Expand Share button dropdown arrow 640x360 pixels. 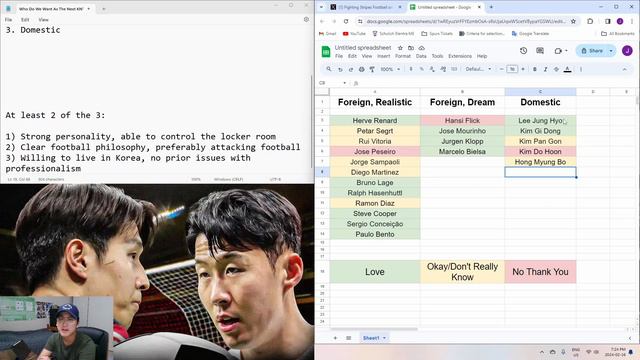click(x=611, y=51)
